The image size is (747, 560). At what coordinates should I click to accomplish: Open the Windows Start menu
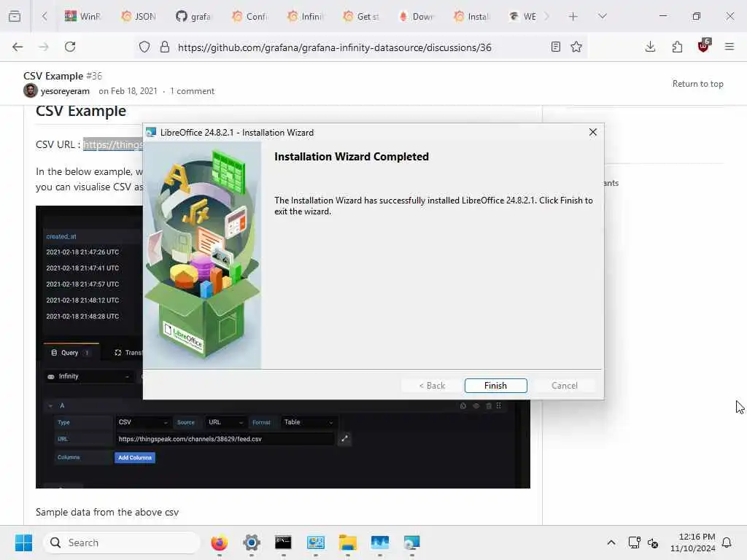coord(23,542)
